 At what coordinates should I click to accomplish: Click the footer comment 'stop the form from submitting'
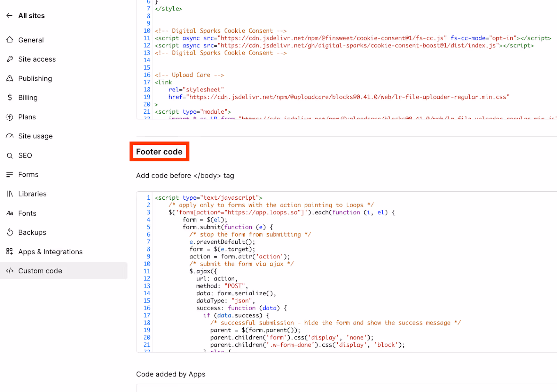coord(250,234)
